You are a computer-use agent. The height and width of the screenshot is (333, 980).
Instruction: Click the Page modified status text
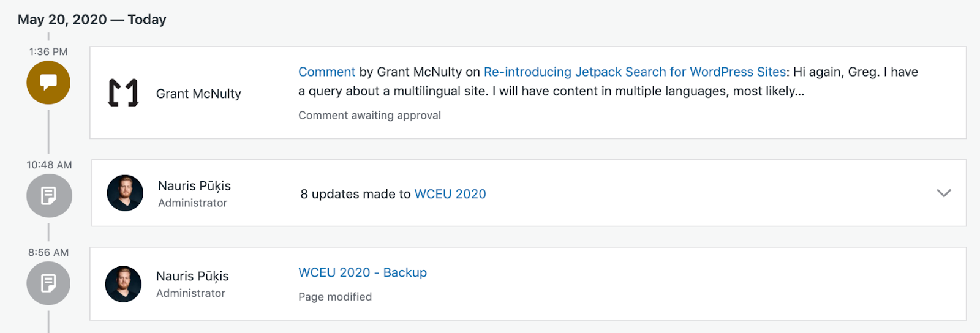pyautogui.click(x=335, y=297)
